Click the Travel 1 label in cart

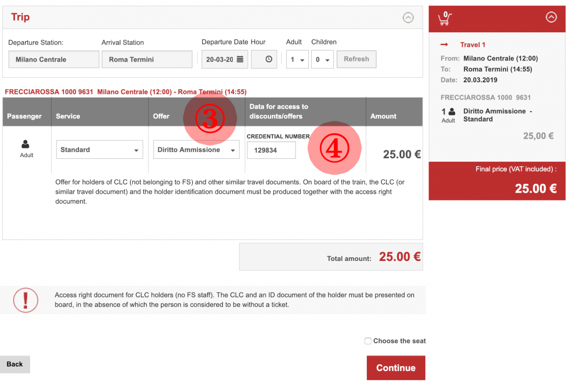coord(472,44)
